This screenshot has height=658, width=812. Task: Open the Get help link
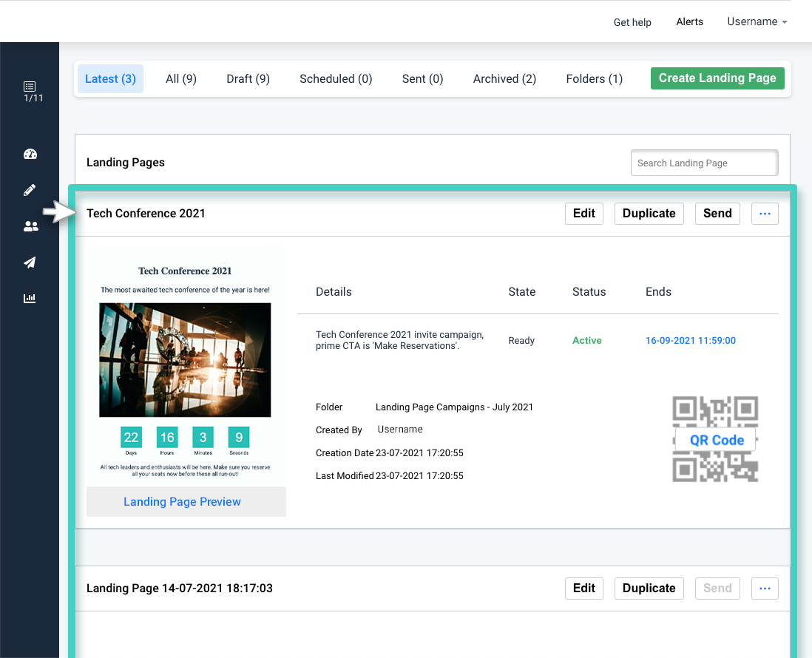point(632,22)
